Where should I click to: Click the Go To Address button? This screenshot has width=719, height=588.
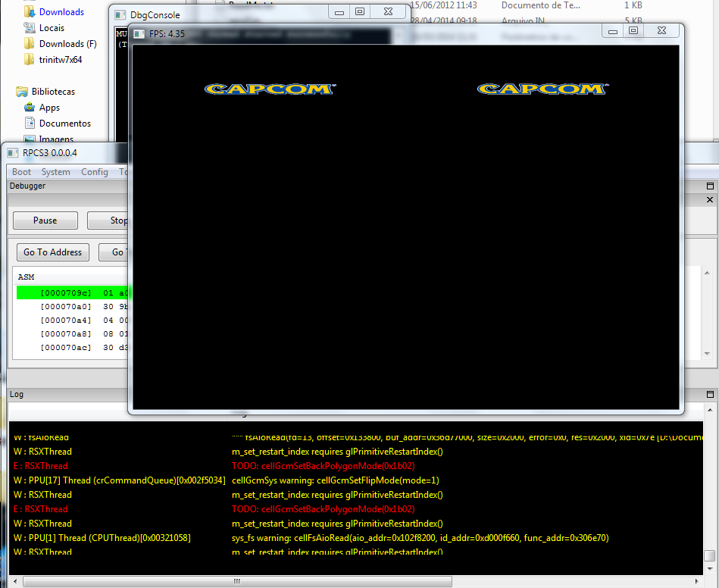52,252
